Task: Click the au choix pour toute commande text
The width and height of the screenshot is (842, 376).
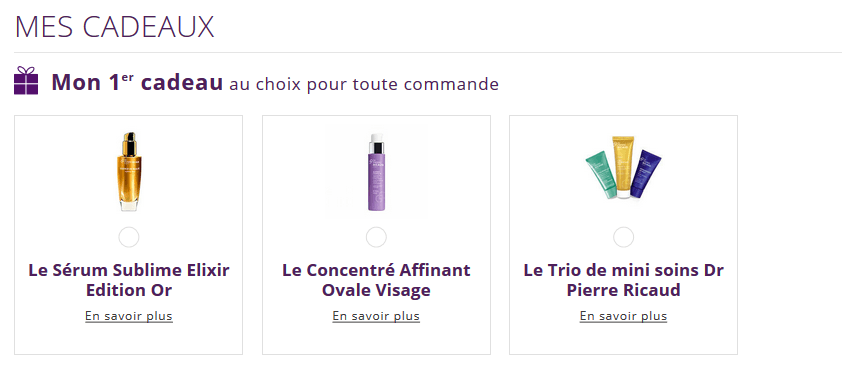Action: 364,84
